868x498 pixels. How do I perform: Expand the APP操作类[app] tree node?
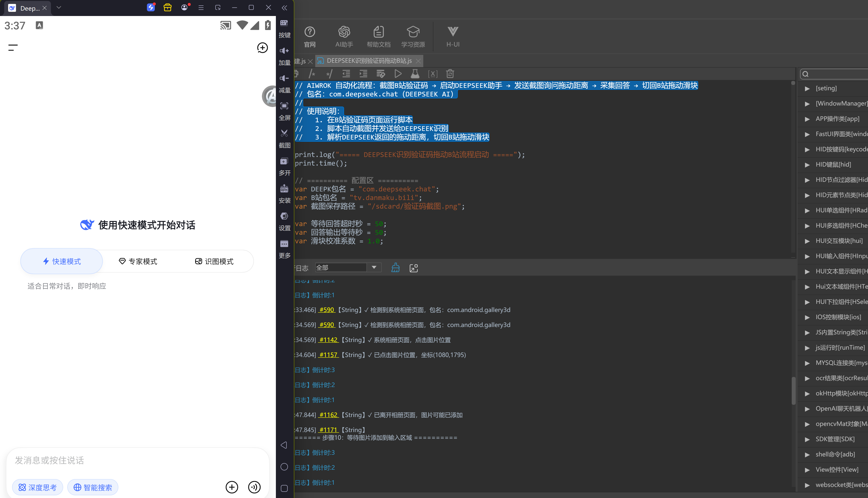[807, 119]
